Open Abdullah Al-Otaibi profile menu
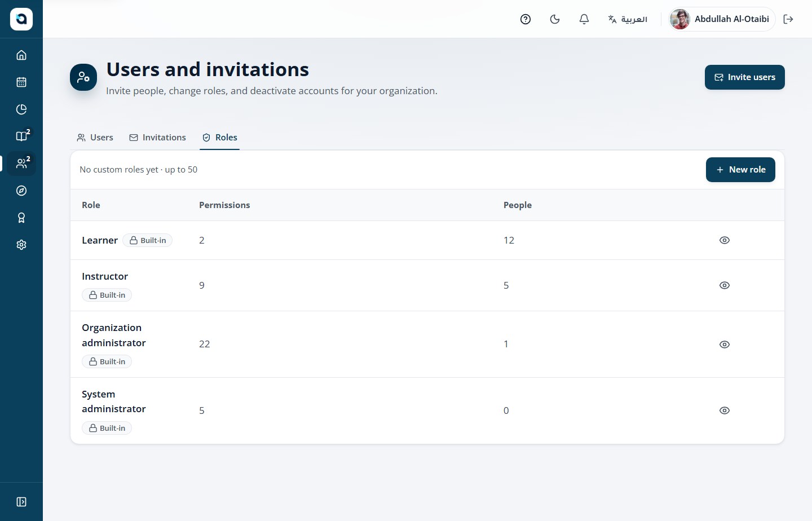The image size is (812, 521). click(x=722, y=19)
